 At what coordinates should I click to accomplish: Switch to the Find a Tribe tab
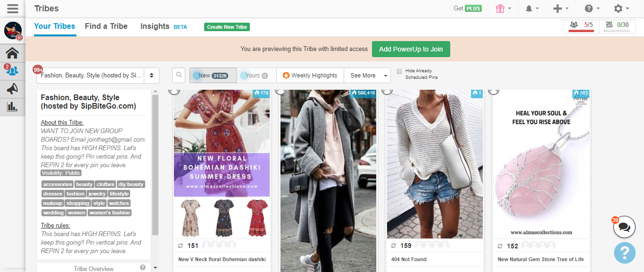coord(106,26)
